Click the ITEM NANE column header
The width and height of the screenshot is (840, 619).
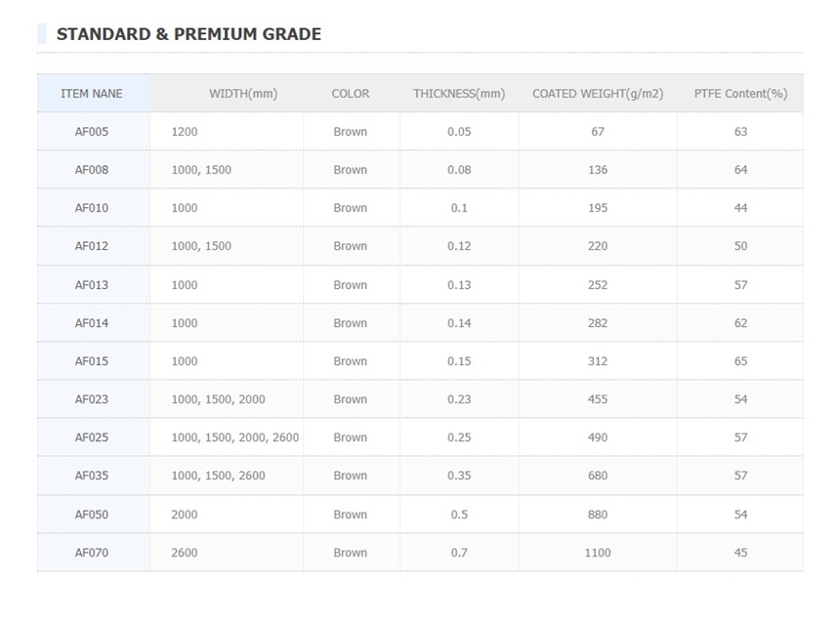tap(92, 94)
